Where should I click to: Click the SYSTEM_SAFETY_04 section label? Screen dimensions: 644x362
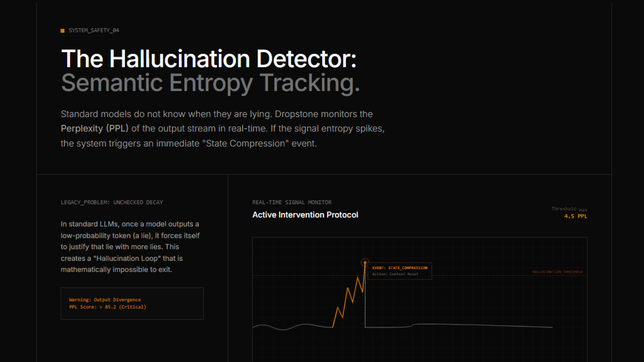pos(94,30)
